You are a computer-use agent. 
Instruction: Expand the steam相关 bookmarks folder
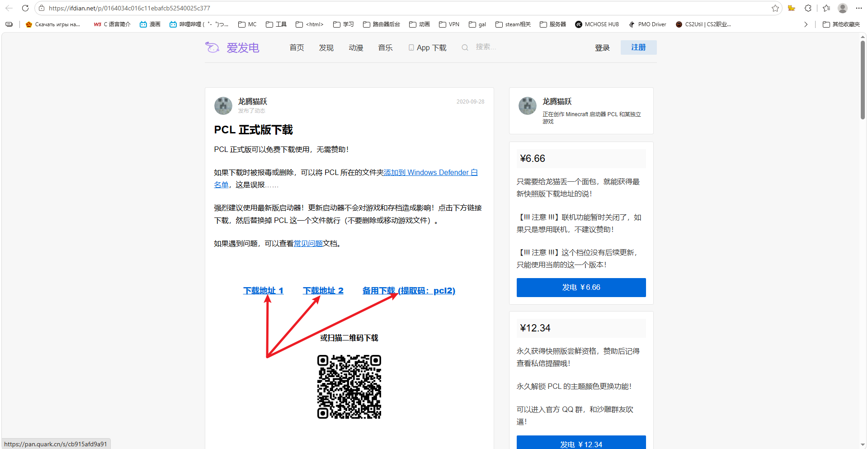pyautogui.click(x=513, y=24)
